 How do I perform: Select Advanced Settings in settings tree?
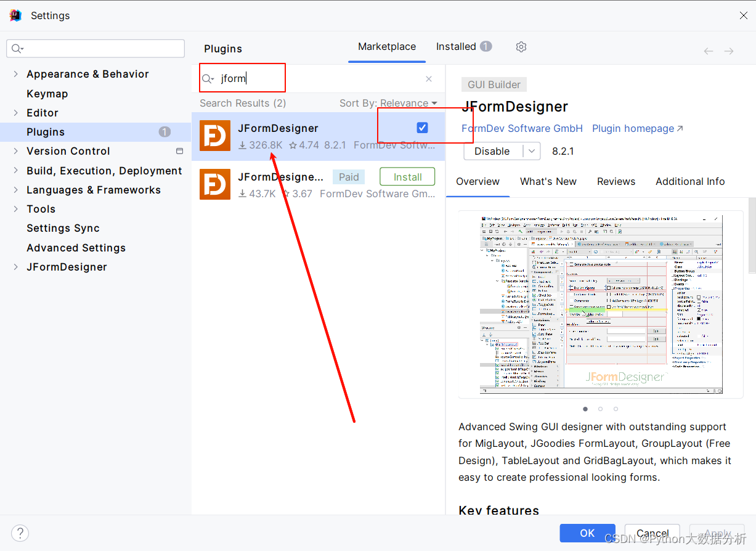click(76, 248)
